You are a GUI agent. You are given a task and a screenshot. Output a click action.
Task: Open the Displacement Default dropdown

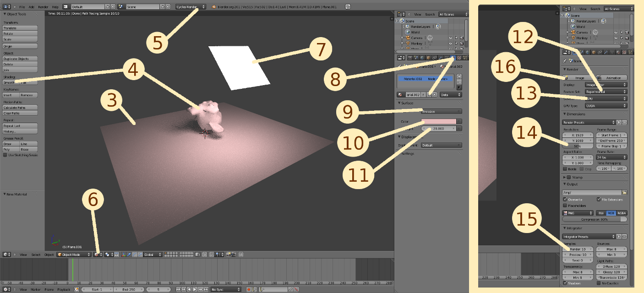(x=441, y=145)
